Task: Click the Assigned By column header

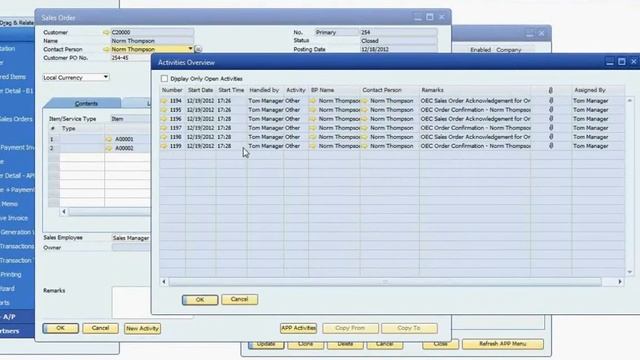Action: pyautogui.click(x=598, y=90)
